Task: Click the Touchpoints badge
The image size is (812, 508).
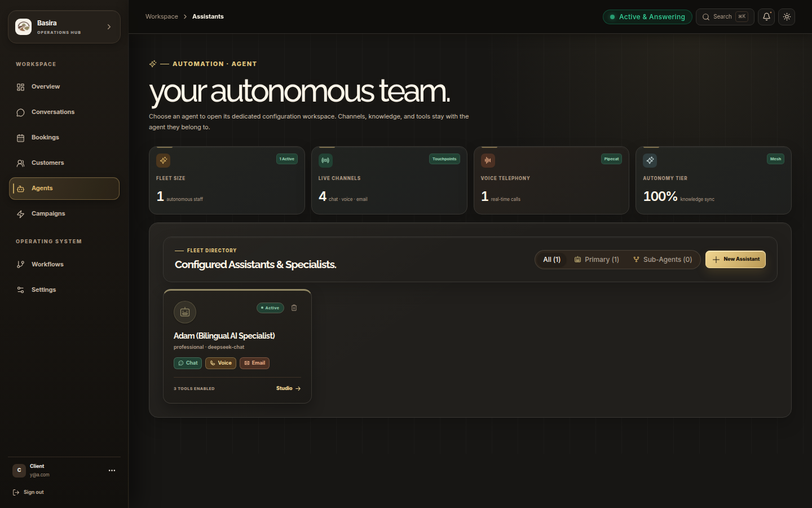Action: (x=444, y=159)
